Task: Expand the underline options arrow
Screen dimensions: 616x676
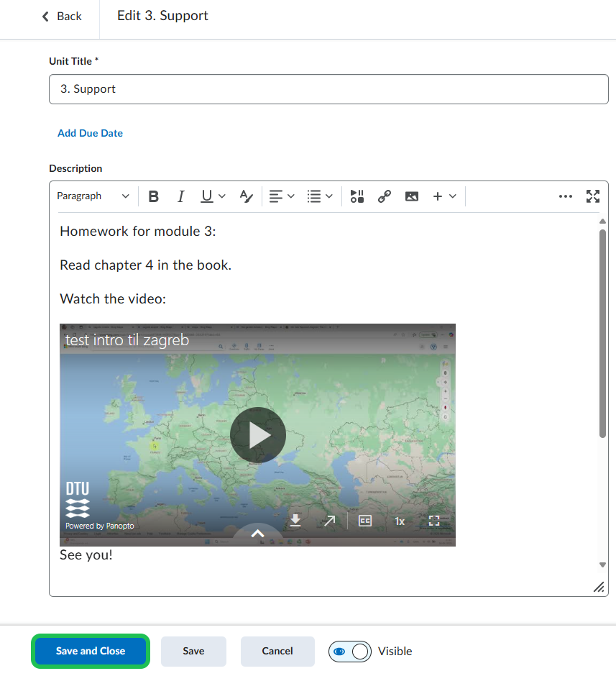Action: click(x=222, y=196)
